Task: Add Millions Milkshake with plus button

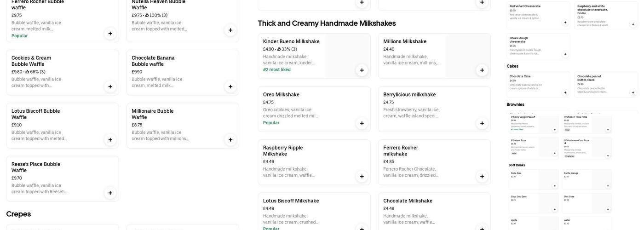Action: (482, 70)
